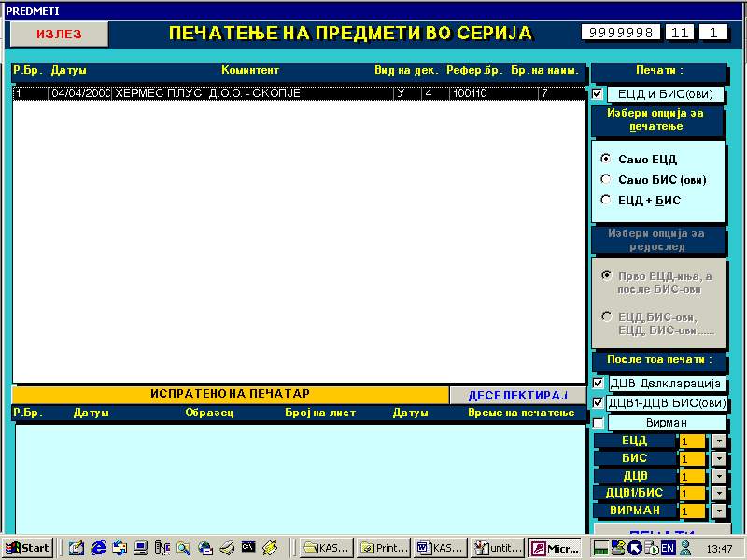Choose the ЕЦД + БИС radio option
This screenshot has height=560, width=747.
[x=606, y=200]
